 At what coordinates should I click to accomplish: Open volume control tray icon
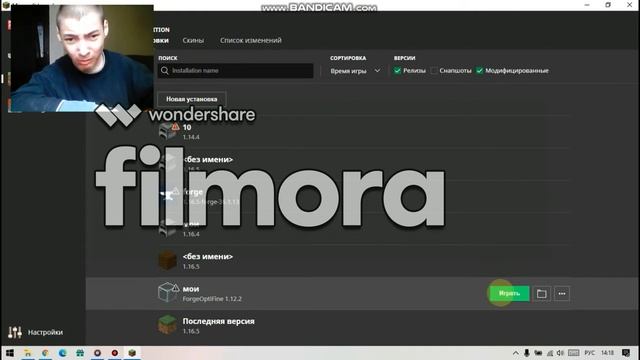coord(560,353)
